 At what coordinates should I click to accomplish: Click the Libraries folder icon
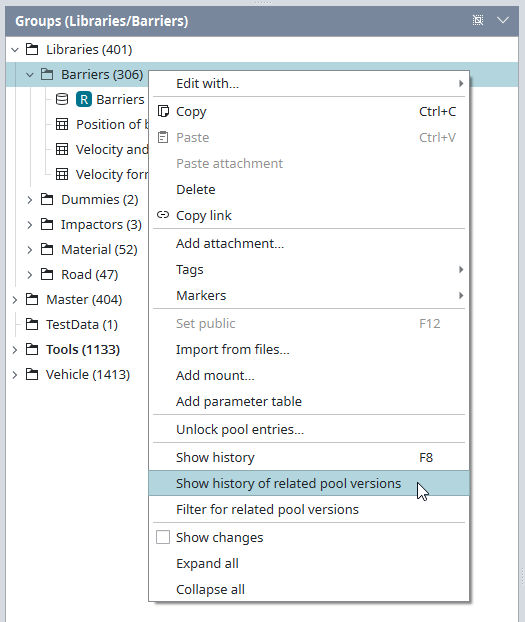[x=32, y=50]
